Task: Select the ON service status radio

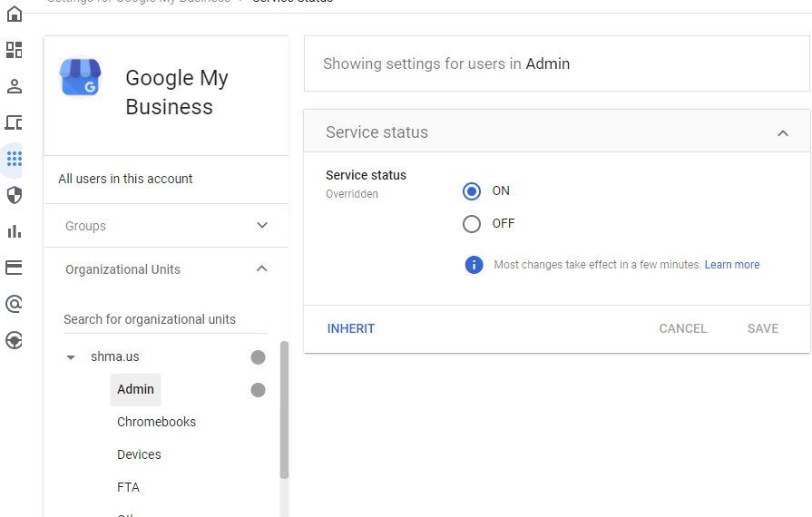Action: click(x=472, y=191)
